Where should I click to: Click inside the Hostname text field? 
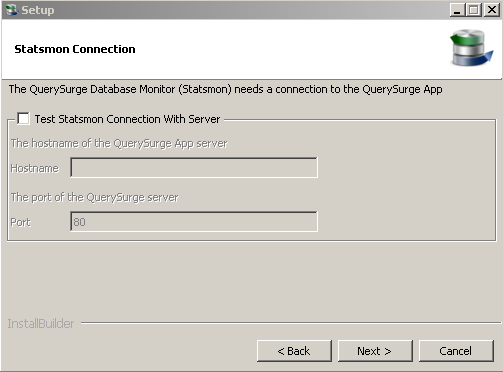tap(194, 168)
